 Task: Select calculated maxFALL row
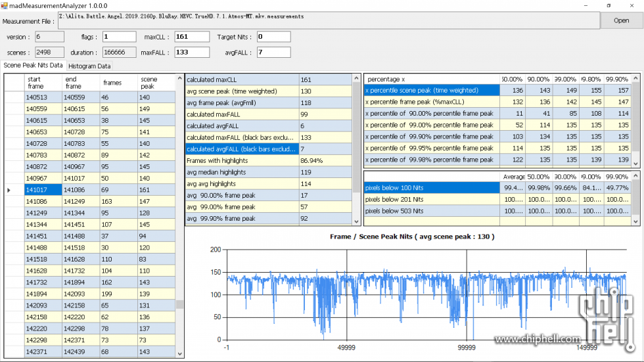coord(269,114)
